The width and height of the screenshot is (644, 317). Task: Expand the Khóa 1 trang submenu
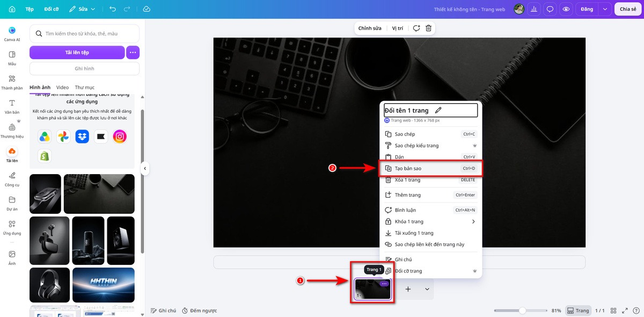pos(431,221)
